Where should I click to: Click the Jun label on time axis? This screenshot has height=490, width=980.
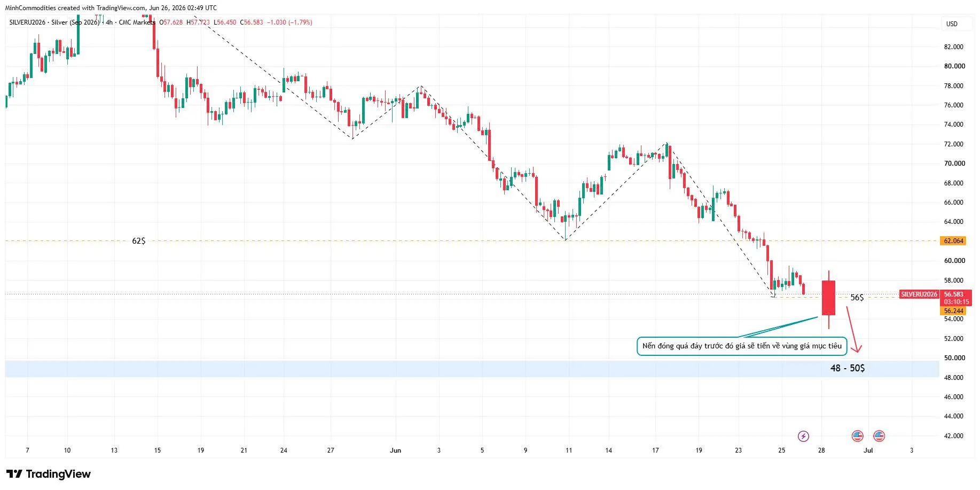pos(395,450)
